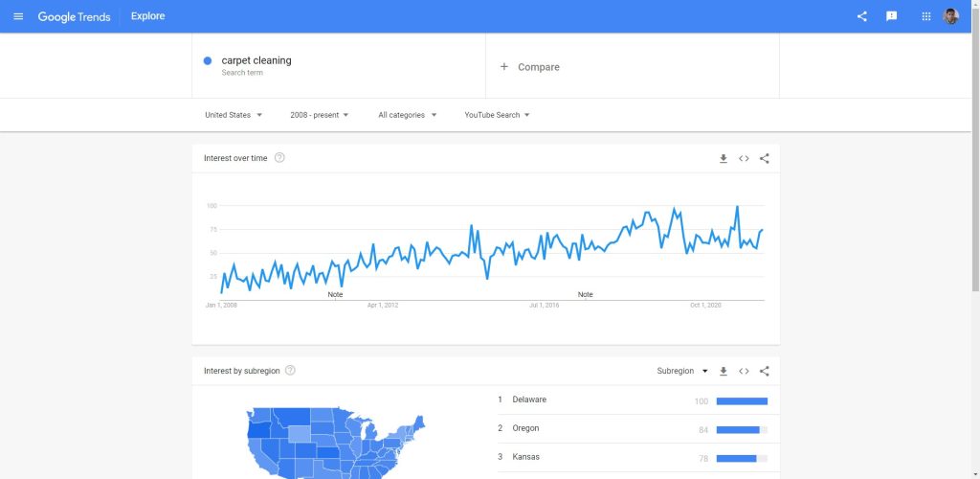Open the 2008 - present time range dropdown
Image resolution: width=980 pixels, height=479 pixels.
(320, 115)
